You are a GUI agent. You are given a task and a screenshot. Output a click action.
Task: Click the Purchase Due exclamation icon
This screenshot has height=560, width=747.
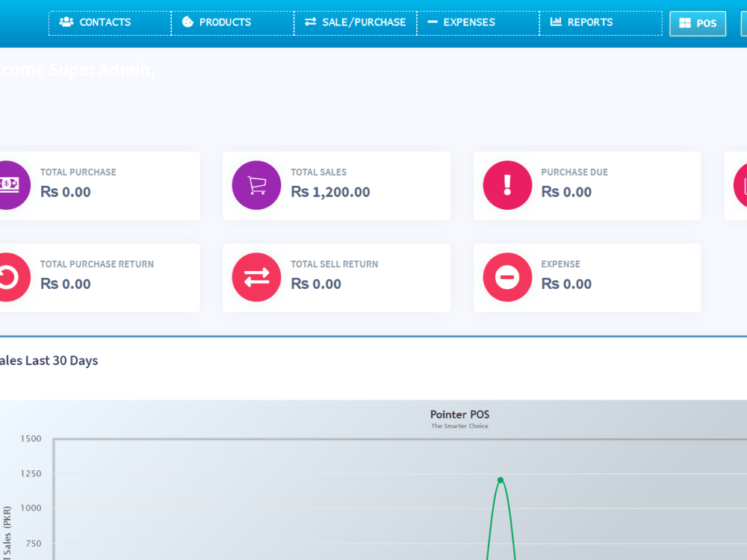pyautogui.click(x=507, y=185)
